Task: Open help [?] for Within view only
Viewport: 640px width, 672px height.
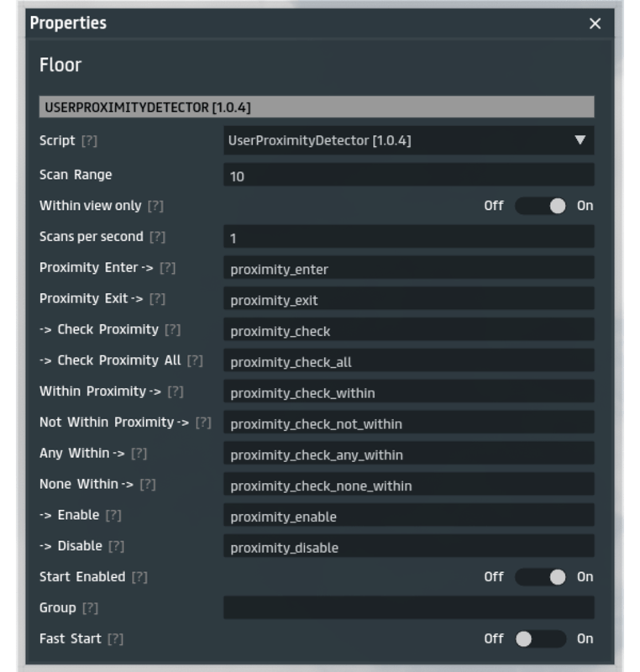Action: [155, 206]
